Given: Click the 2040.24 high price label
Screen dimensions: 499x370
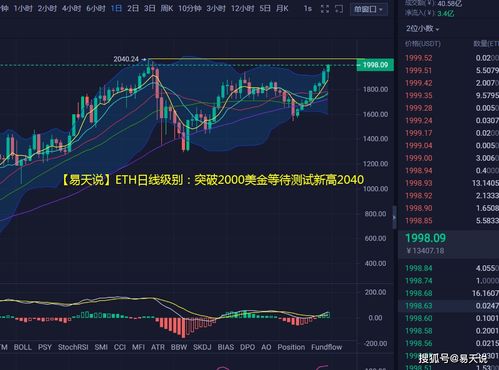Looking at the screenshot, I should pos(126,59).
